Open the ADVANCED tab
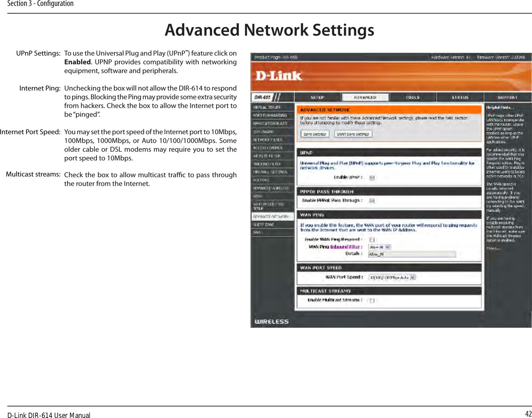532x418 pixels. coord(365,98)
